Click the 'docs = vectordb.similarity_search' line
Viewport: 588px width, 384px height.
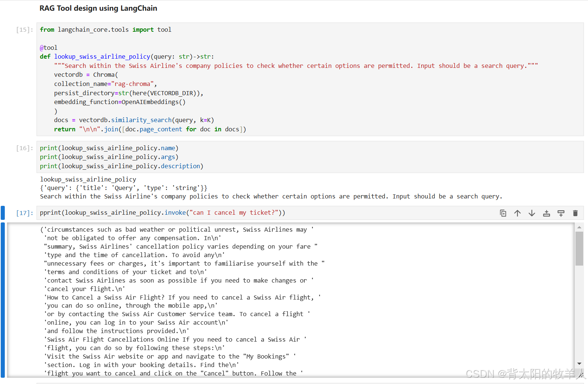tap(134, 120)
